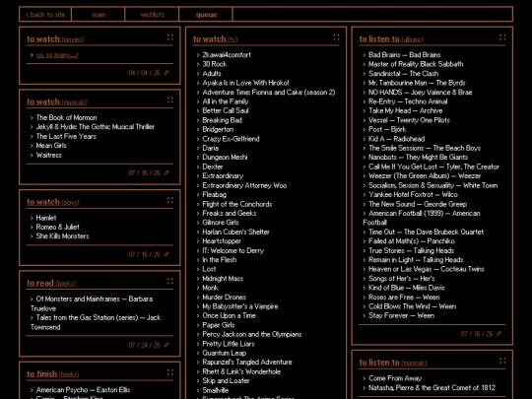
Task: Click 'Of Monsters and Mainframes' book entry
Action: coord(92,303)
